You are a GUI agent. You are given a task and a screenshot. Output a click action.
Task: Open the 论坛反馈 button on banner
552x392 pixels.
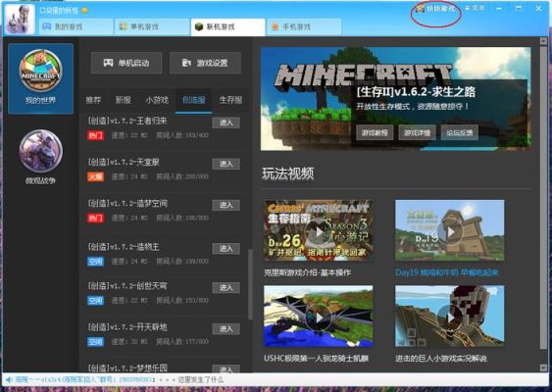coord(460,132)
